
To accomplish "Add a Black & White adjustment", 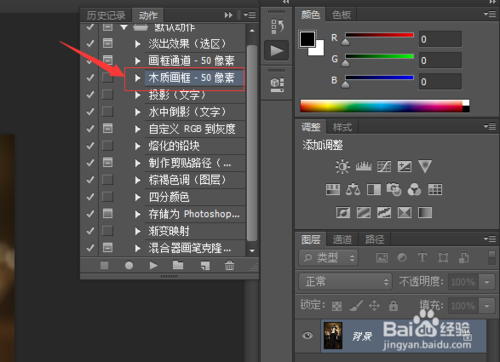I will (374, 190).
